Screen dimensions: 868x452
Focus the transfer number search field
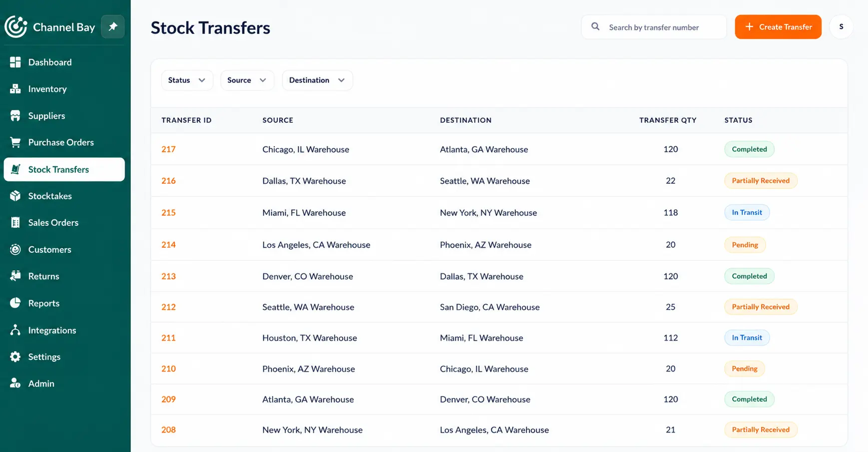click(x=654, y=27)
